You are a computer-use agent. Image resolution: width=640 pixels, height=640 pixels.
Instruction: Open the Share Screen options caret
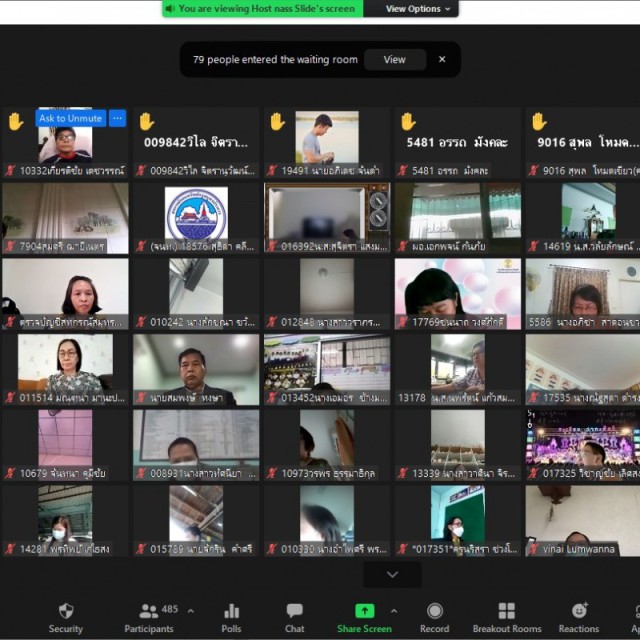pyautogui.click(x=394, y=611)
